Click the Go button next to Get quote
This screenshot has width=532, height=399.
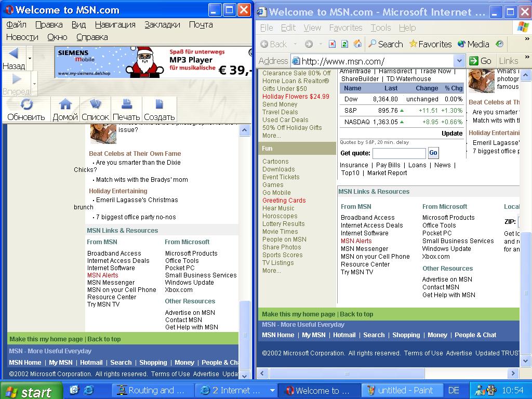(433, 153)
